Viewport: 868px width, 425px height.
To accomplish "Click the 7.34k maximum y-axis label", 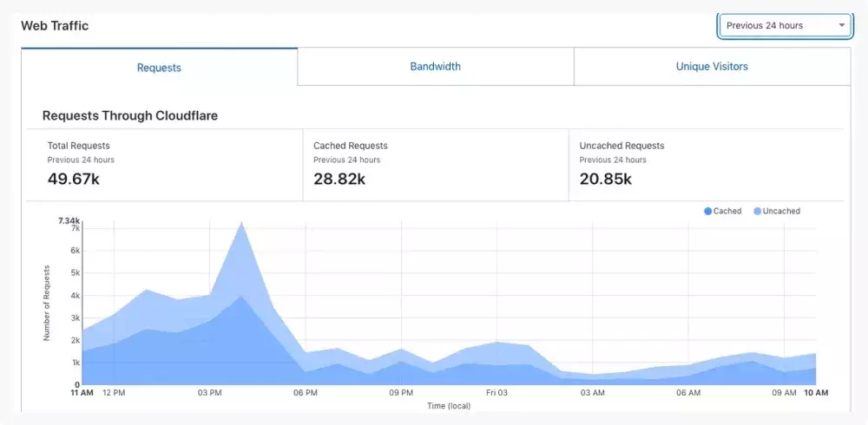I will pyautogui.click(x=69, y=221).
